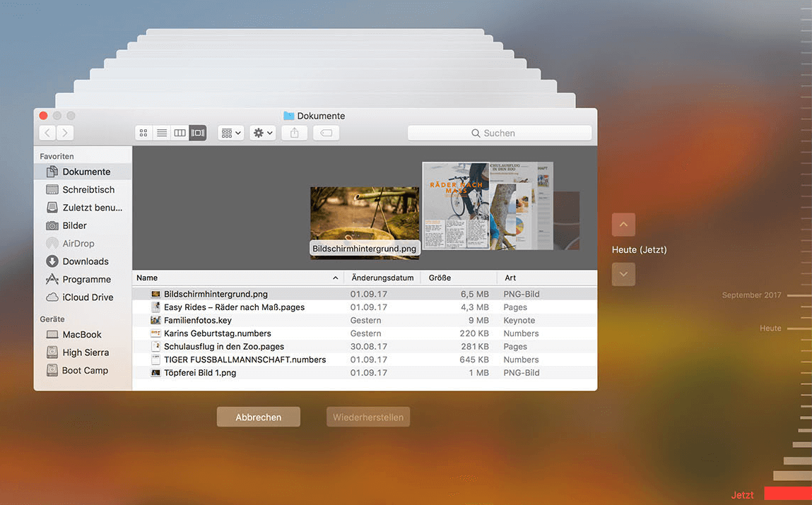Select Töpferei Bild 1.png file
Viewport: 812px width, 505px height.
365,372
